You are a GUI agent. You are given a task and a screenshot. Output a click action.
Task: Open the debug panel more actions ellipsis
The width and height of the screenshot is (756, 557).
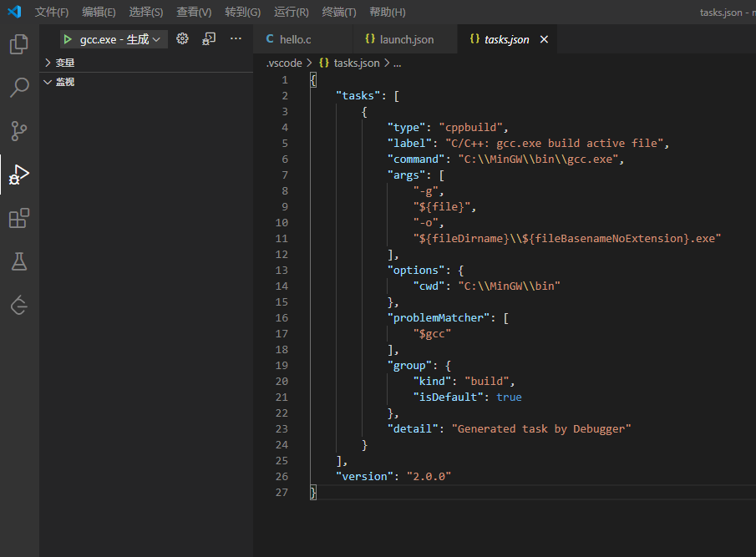pyautogui.click(x=236, y=38)
